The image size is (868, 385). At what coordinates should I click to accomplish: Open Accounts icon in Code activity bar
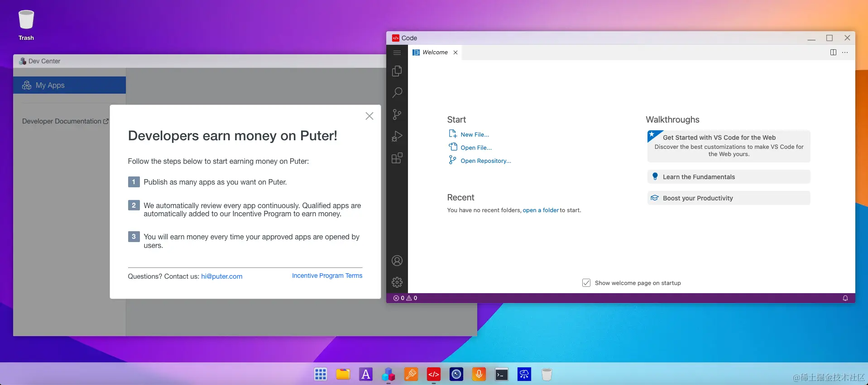click(x=397, y=261)
